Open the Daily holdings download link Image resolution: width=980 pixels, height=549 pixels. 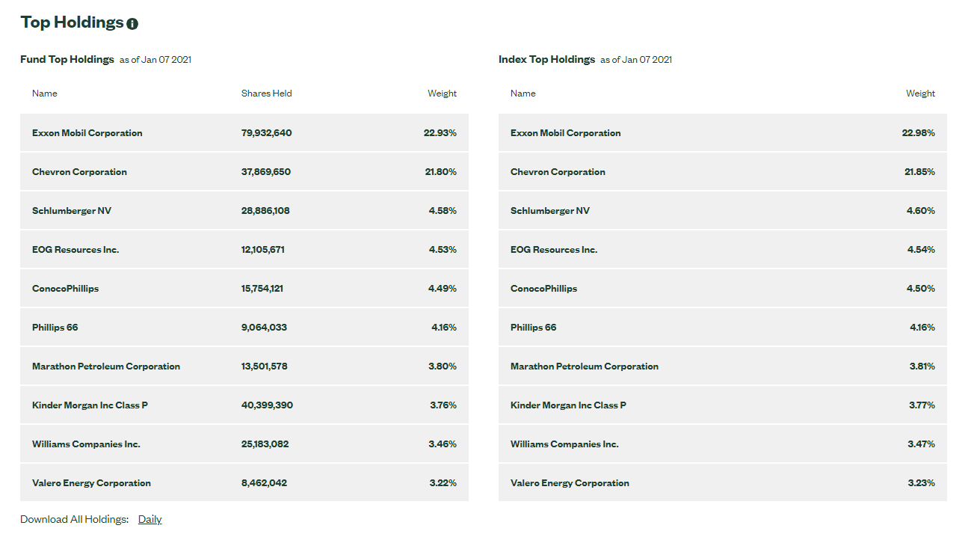coord(150,519)
